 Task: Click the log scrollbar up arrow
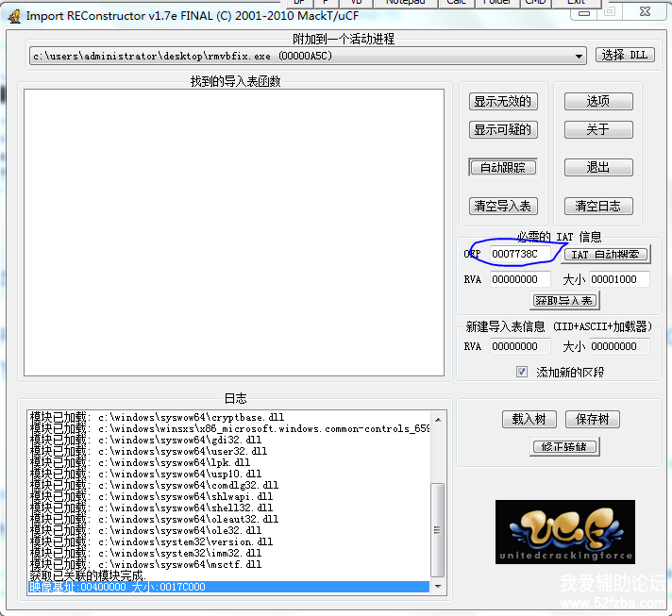436,418
